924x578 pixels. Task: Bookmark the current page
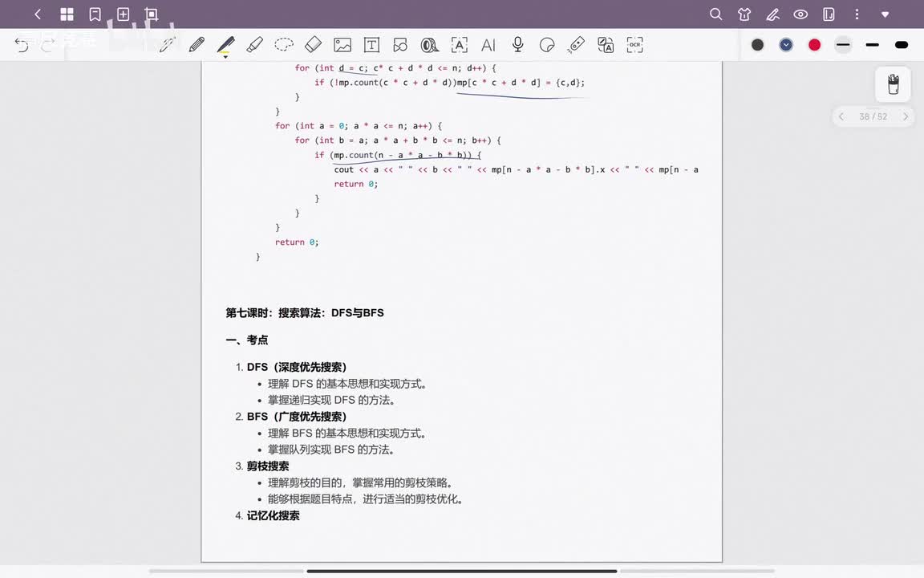pos(95,14)
